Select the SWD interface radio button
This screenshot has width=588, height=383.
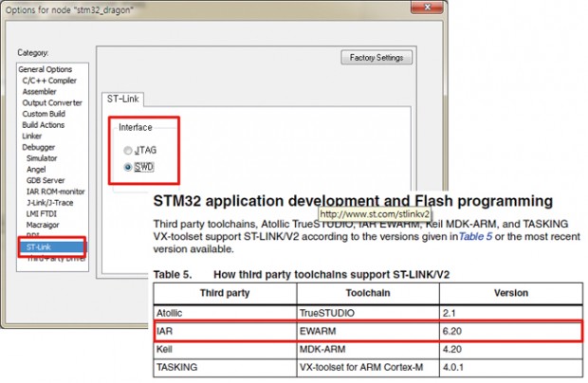[x=128, y=167]
